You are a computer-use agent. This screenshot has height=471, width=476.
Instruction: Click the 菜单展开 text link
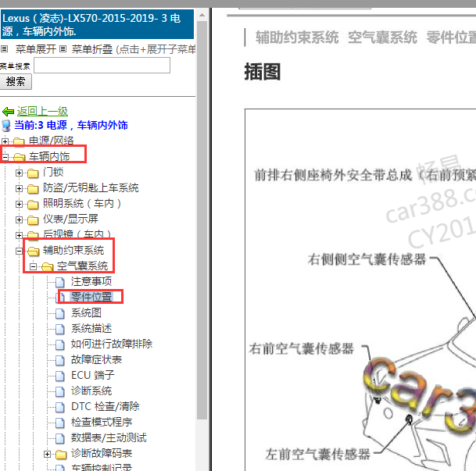[36, 49]
